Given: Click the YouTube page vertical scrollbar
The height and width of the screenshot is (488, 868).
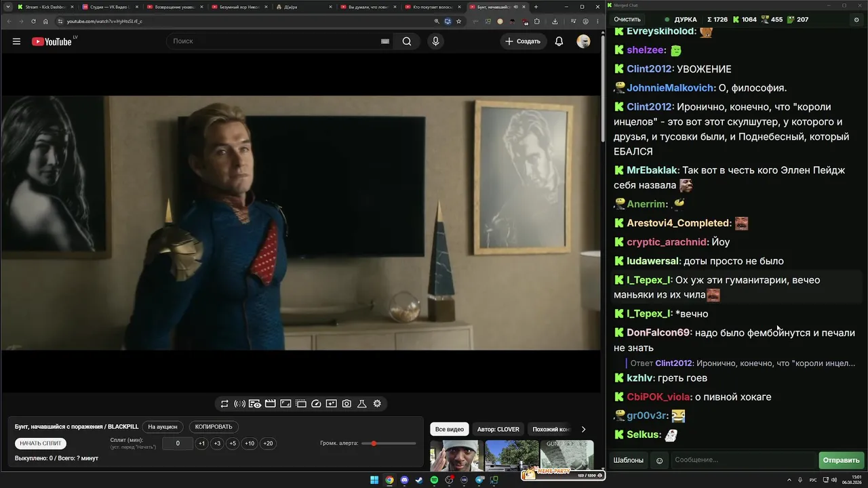Looking at the screenshot, I should point(603,88).
